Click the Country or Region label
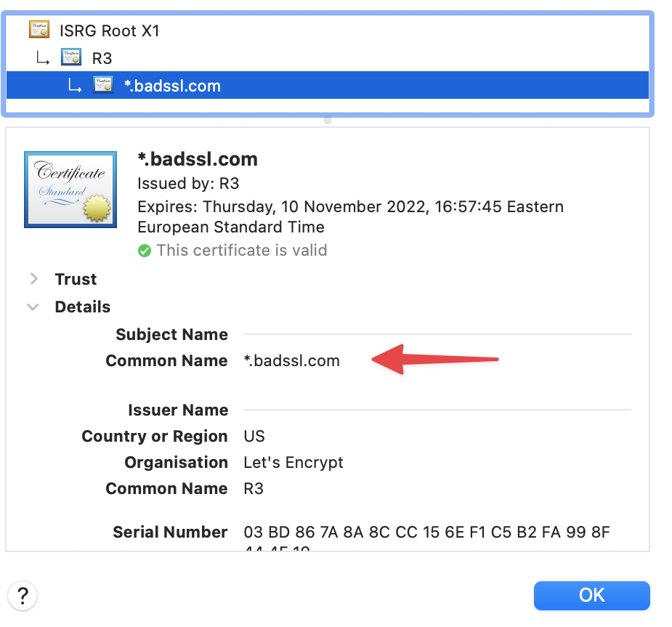Screen dimensions: 672x627 click(155, 437)
